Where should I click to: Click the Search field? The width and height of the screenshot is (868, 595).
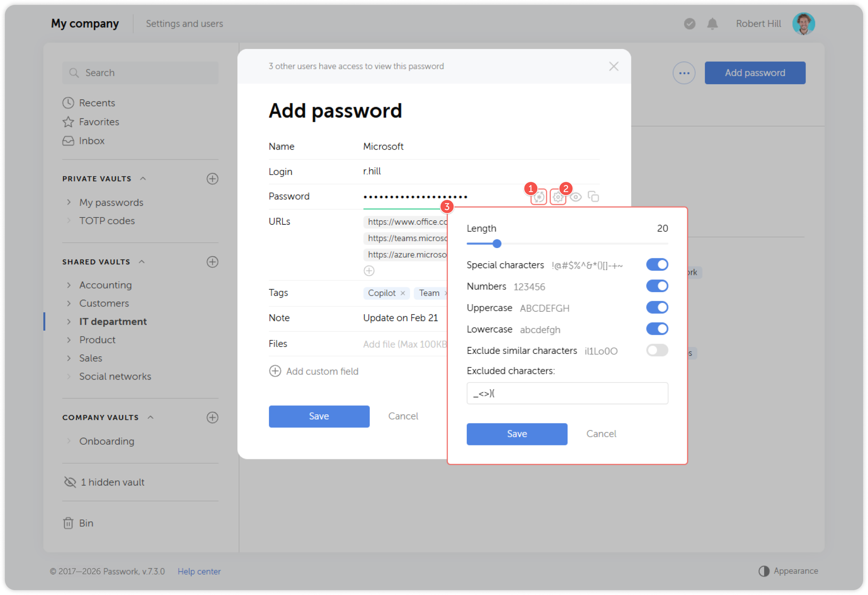pos(140,73)
